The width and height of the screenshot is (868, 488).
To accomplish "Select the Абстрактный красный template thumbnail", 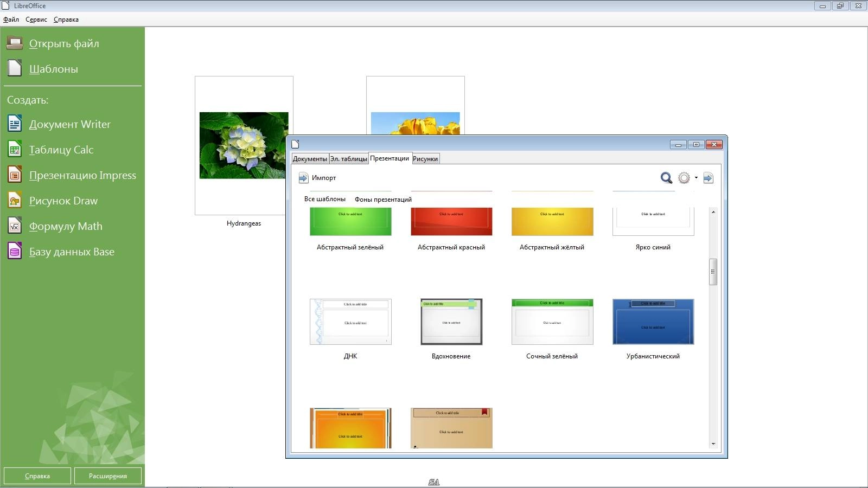I will (x=451, y=221).
